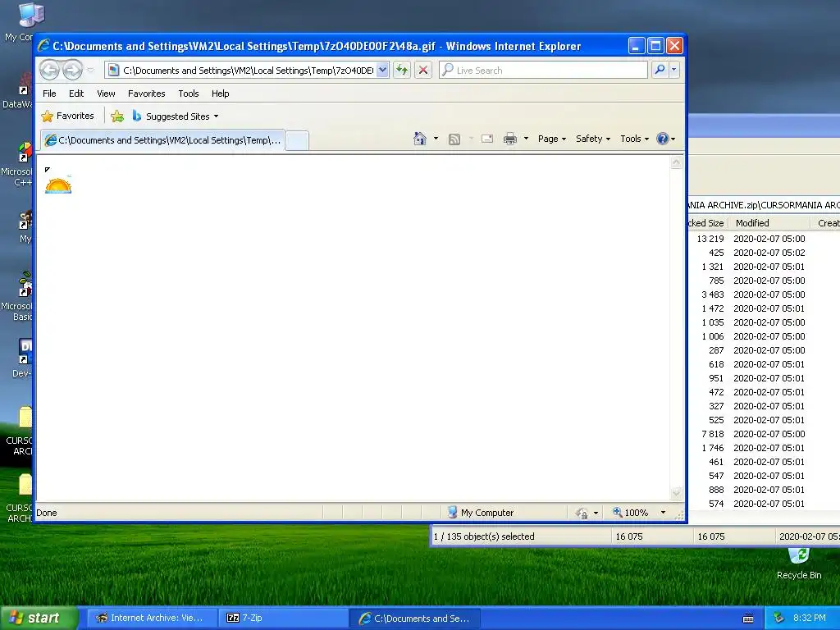The height and width of the screenshot is (630, 840).
Task: Click the vertical scrollbar up arrow
Action: pos(677,162)
